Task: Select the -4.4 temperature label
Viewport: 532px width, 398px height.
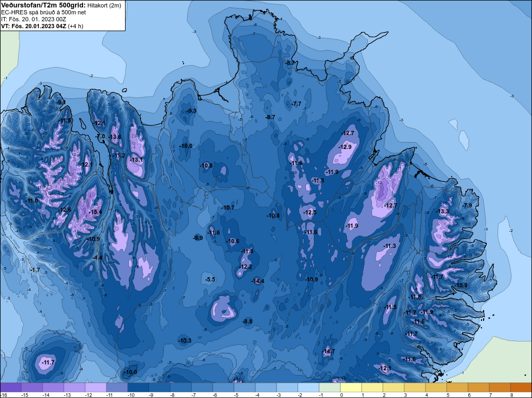Action: click(97, 258)
